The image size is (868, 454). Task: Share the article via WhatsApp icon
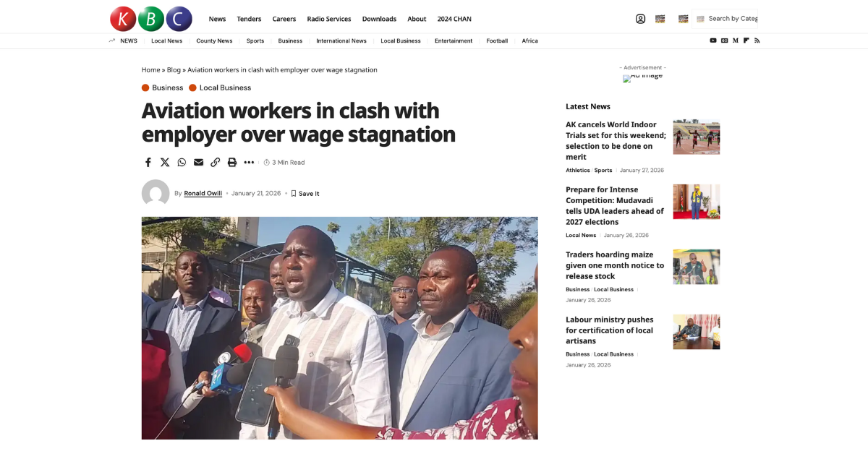(x=182, y=163)
